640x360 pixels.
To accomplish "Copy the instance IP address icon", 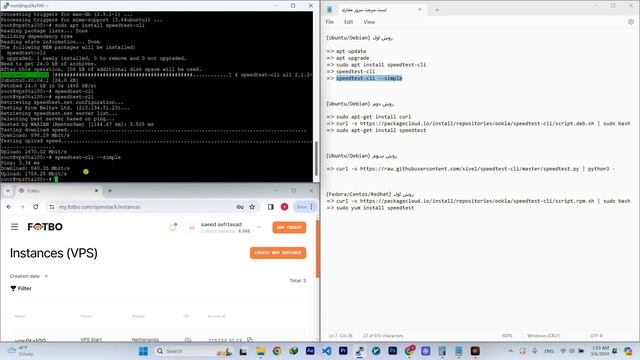I will (x=250, y=340).
